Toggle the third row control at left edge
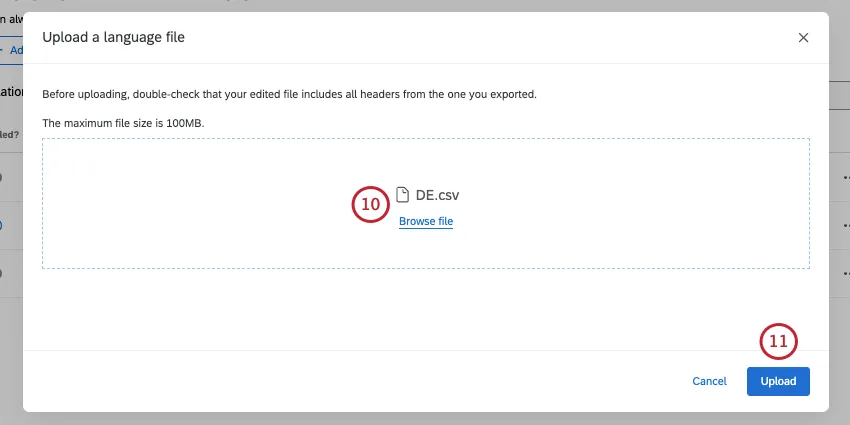The width and height of the screenshot is (850, 425). click(x=2, y=272)
